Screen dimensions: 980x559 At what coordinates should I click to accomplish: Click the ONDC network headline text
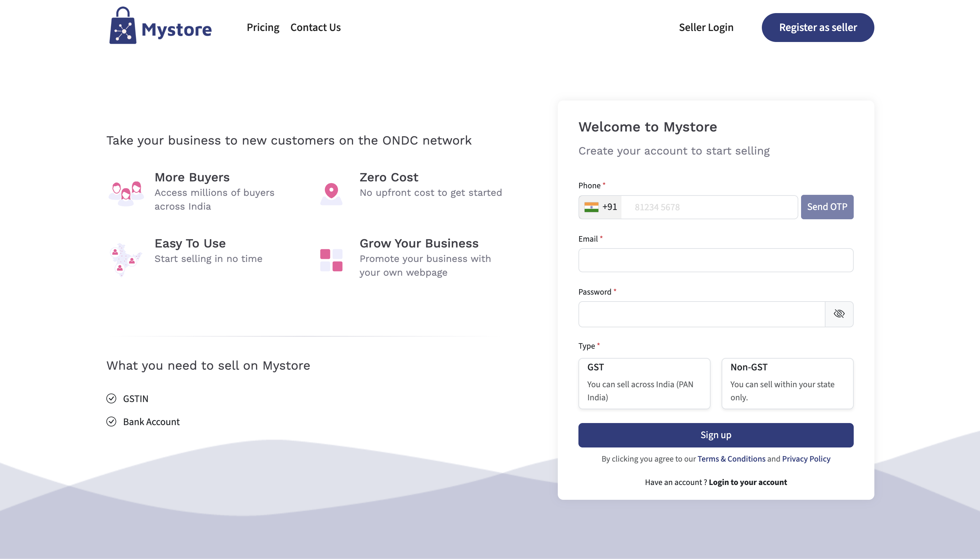pyautogui.click(x=289, y=140)
